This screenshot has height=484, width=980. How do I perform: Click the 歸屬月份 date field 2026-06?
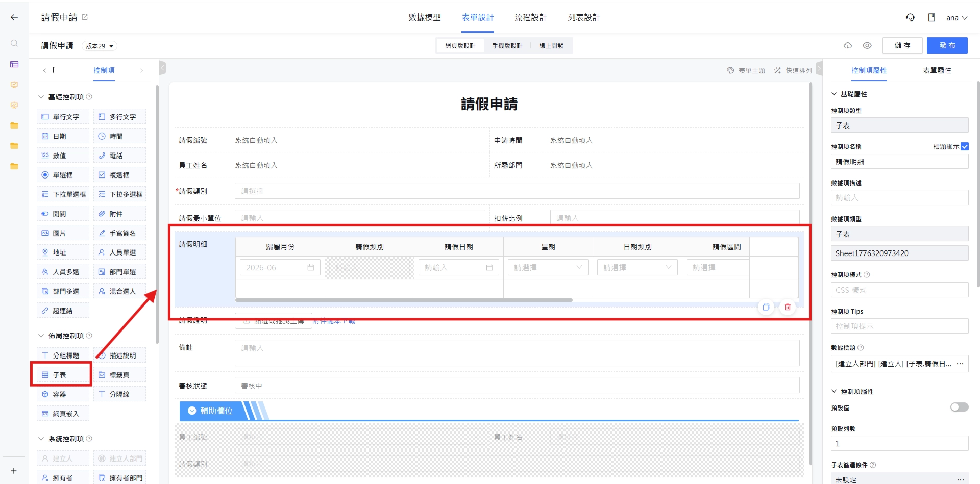click(280, 267)
